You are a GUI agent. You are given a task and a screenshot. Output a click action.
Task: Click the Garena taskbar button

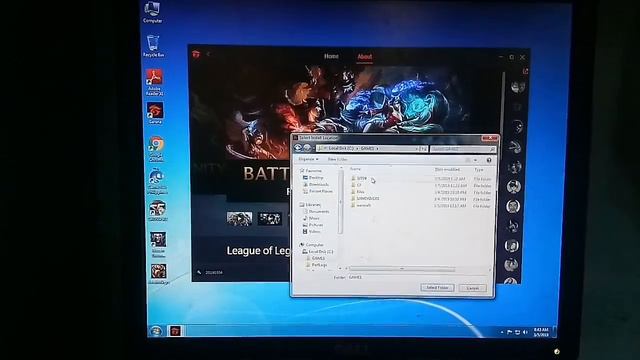click(176, 331)
